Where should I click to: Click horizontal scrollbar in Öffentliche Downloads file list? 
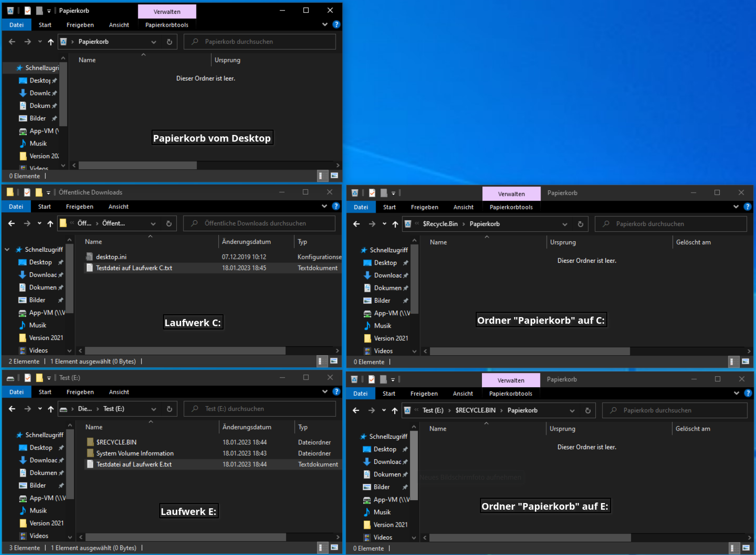coord(185,350)
